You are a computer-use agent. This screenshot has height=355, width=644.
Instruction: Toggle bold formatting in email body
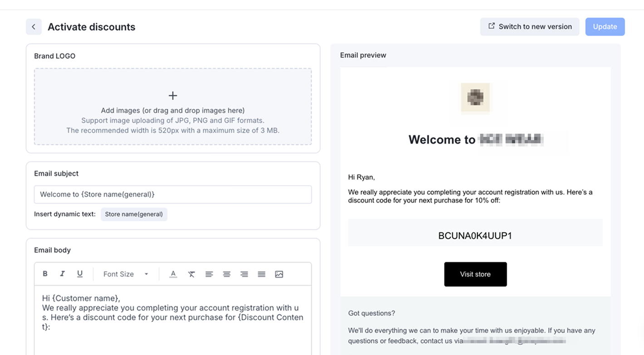pyautogui.click(x=45, y=274)
